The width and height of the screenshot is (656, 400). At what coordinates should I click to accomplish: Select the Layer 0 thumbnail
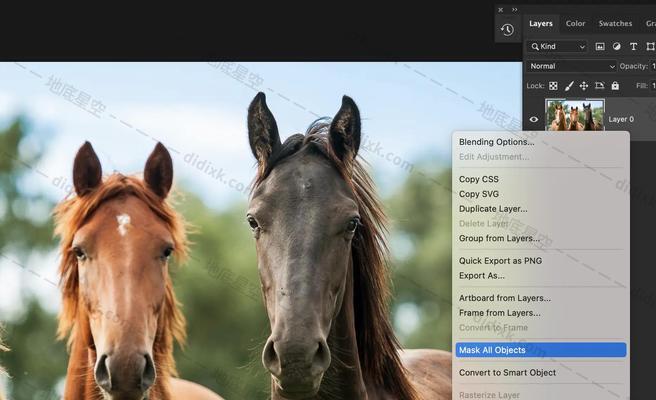coord(574,115)
